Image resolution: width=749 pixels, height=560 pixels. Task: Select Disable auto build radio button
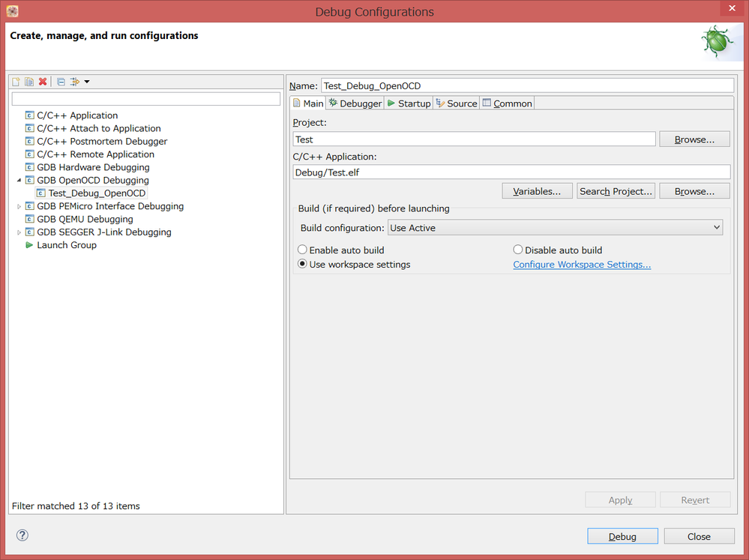coord(518,250)
